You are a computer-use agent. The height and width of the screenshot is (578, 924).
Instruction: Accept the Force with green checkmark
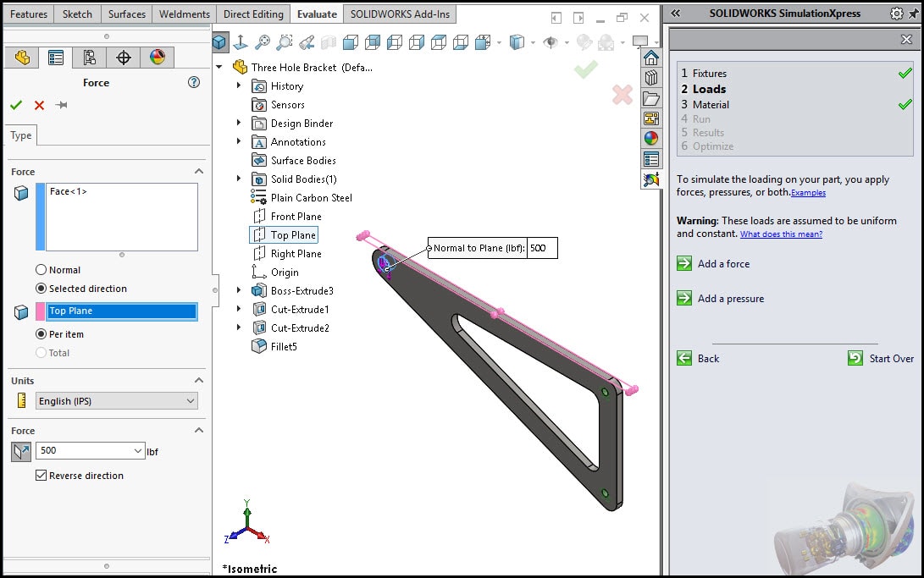click(x=16, y=105)
